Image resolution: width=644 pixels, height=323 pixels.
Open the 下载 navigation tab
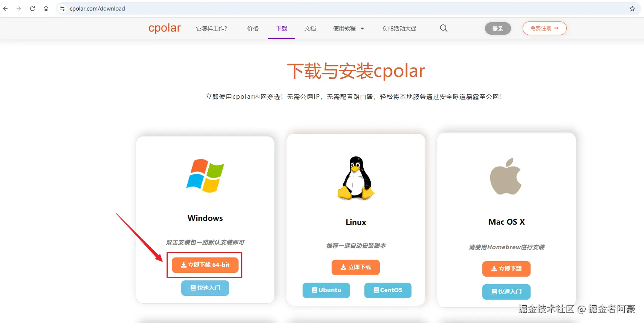pos(281,29)
